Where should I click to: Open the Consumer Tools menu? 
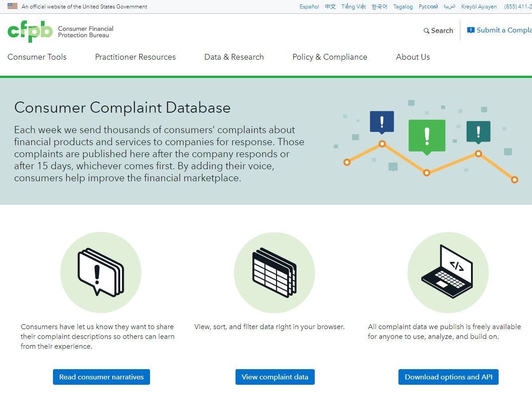pyautogui.click(x=37, y=57)
